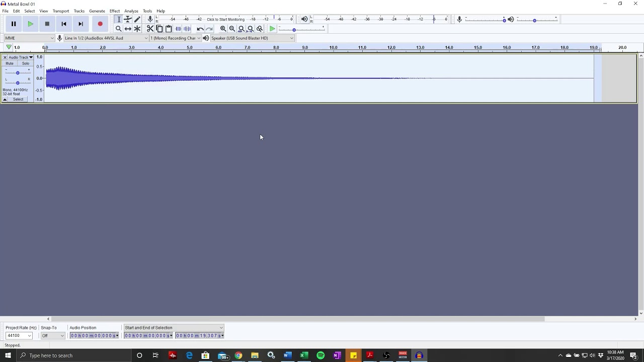Adjust the track gain slider
This screenshot has height=362, width=644.
coord(17,72)
